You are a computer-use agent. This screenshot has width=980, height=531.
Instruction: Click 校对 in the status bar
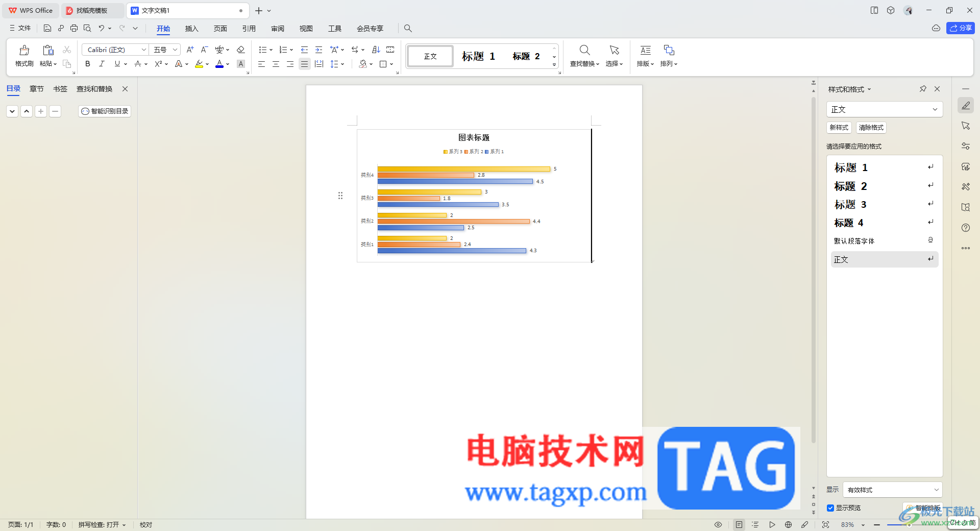point(146,524)
